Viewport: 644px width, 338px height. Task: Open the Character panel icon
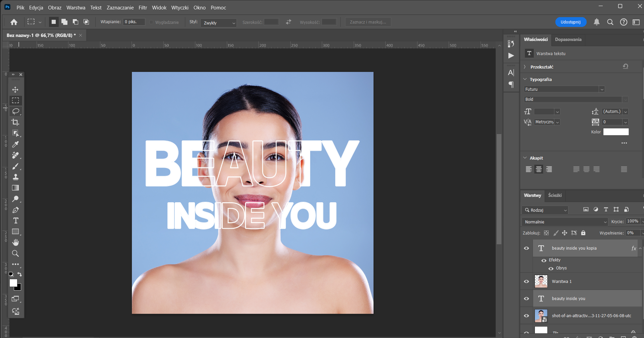[511, 73]
